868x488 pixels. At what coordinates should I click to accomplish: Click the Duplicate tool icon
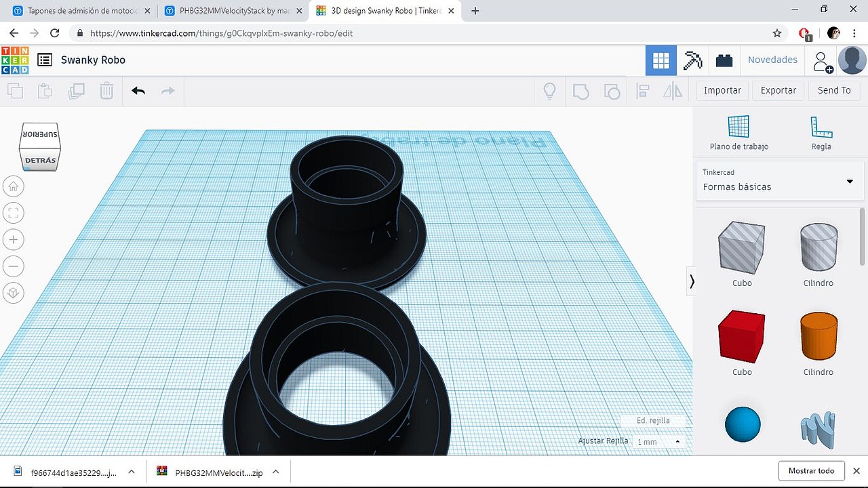(x=76, y=91)
